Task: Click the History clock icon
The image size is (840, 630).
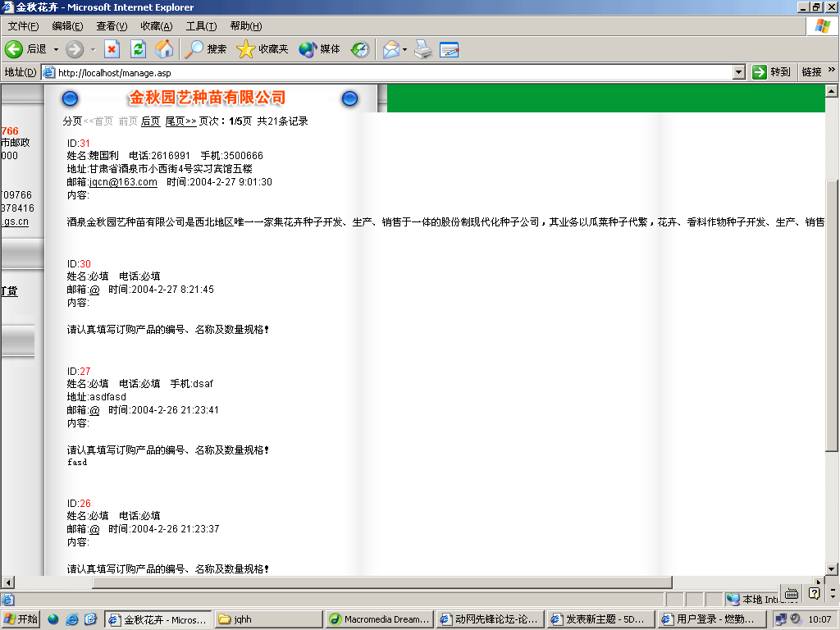Action: [x=360, y=49]
